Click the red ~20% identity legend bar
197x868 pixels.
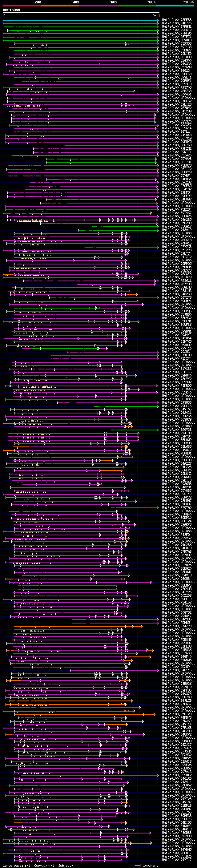22,5
